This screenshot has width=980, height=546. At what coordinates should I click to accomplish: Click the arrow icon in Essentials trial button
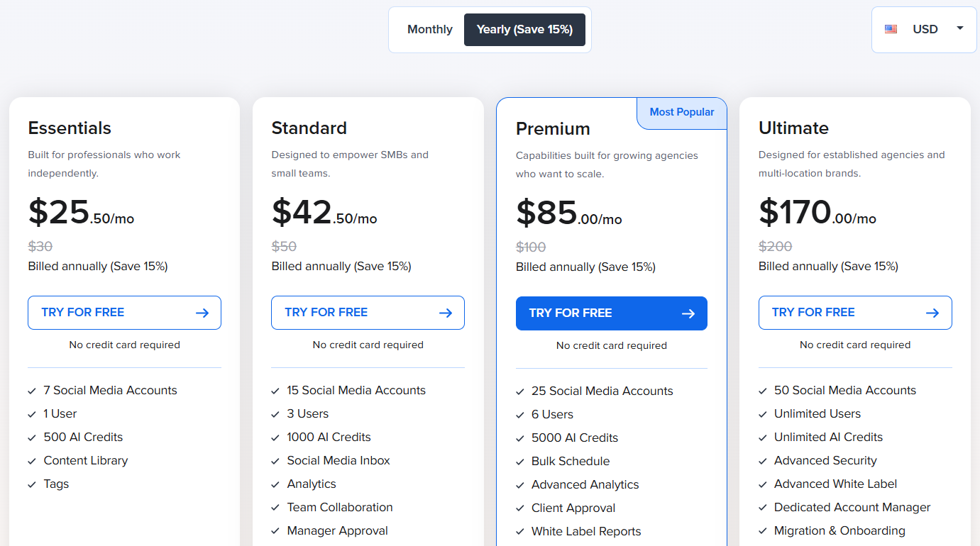tap(202, 313)
